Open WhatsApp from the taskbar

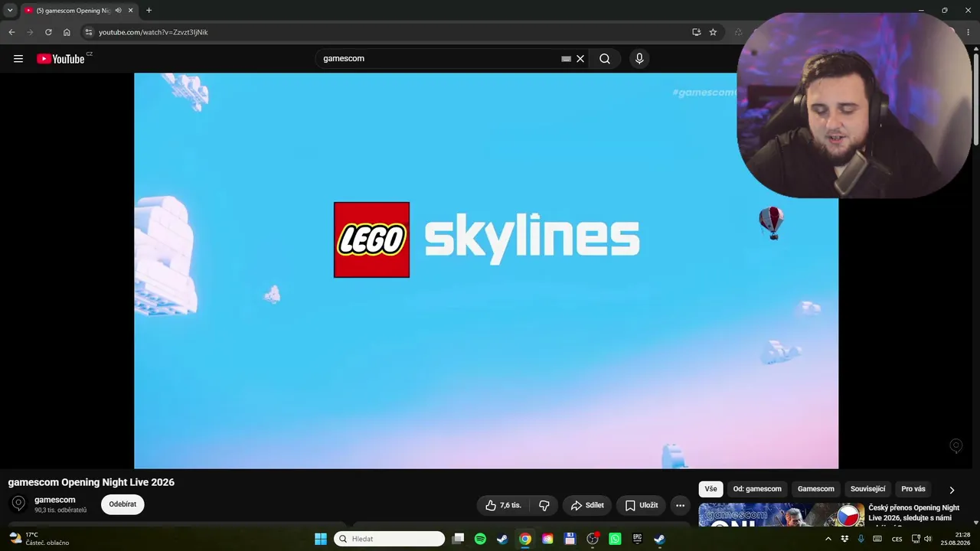pos(615,539)
